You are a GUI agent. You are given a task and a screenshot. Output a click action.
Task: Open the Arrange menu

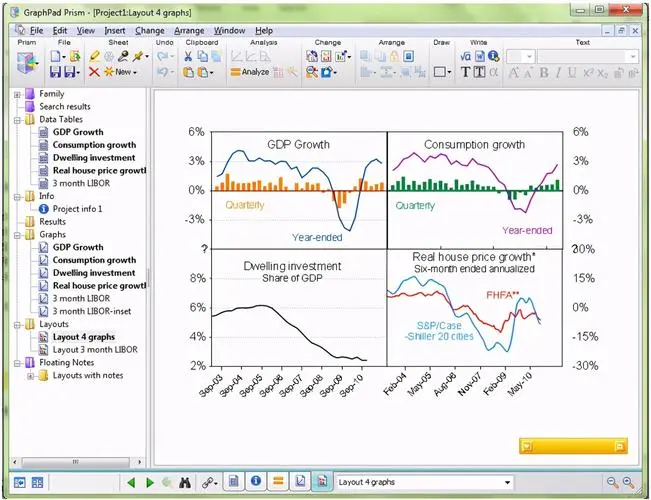[190, 31]
